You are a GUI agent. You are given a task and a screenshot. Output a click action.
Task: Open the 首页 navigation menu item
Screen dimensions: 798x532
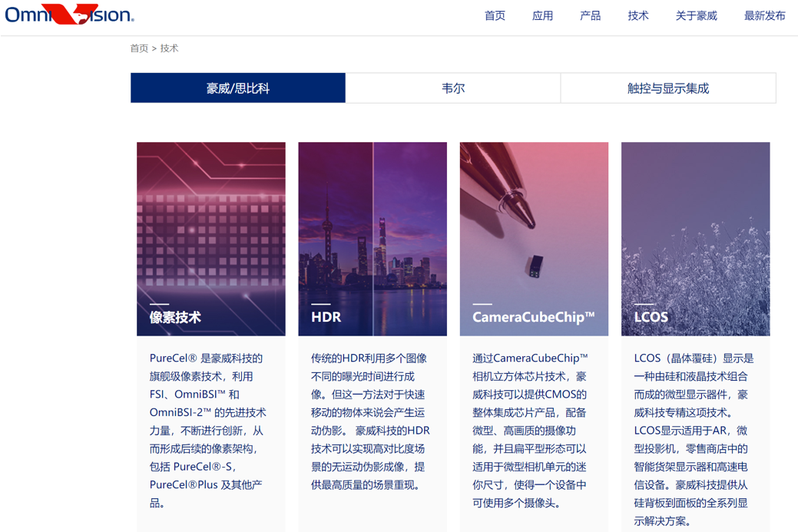[x=495, y=16]
